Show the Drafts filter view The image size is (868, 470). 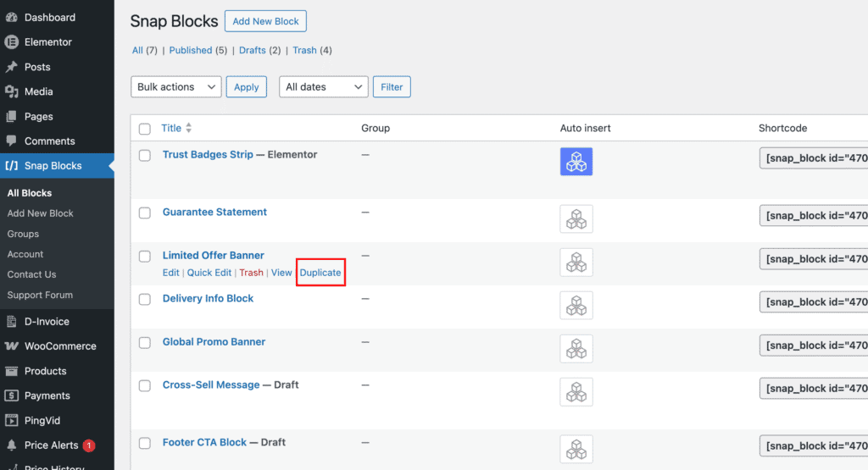click(x=253, y=50)
